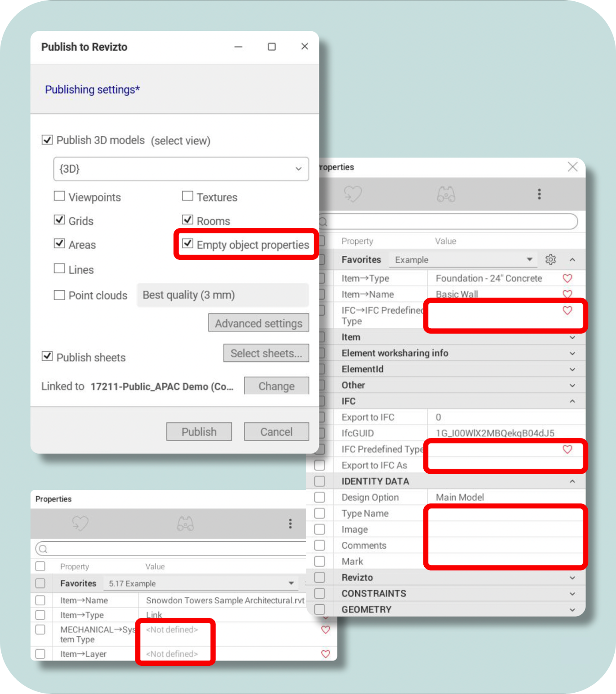This screenshot has height=694, width=616.
Task: Enable the Point clouds checkbox
Action: pos(59,295)
